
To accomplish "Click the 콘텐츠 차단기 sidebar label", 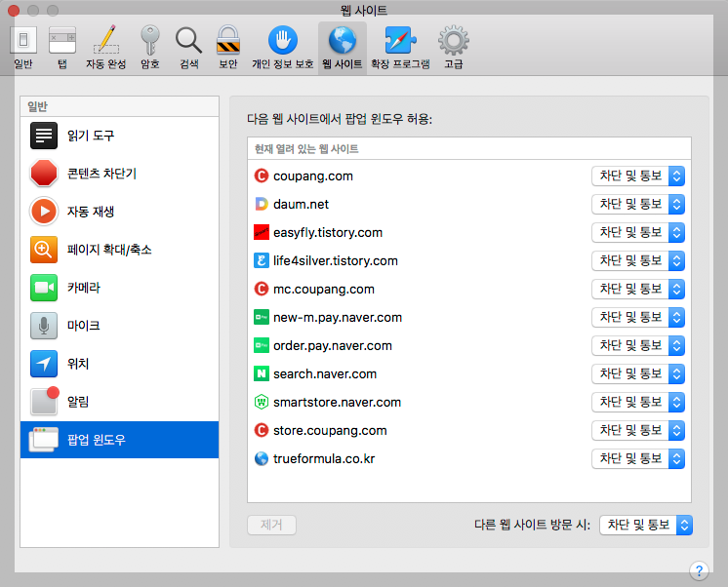I will pyautogui.click(x=101, y=174).
